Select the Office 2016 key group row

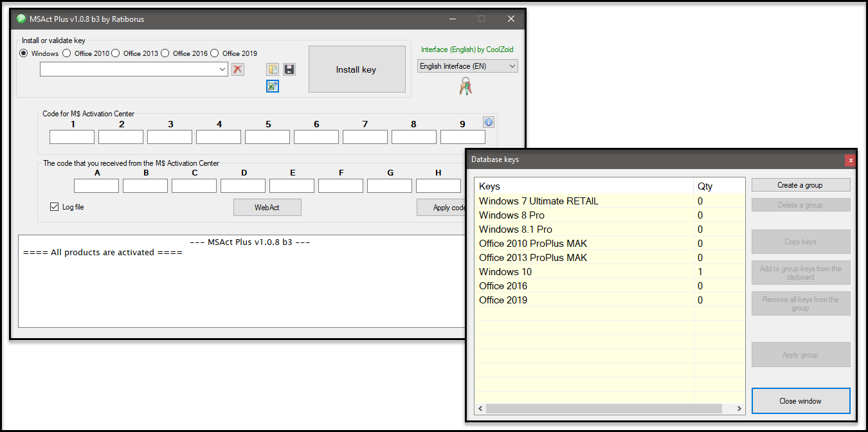(x=610, y=286)
